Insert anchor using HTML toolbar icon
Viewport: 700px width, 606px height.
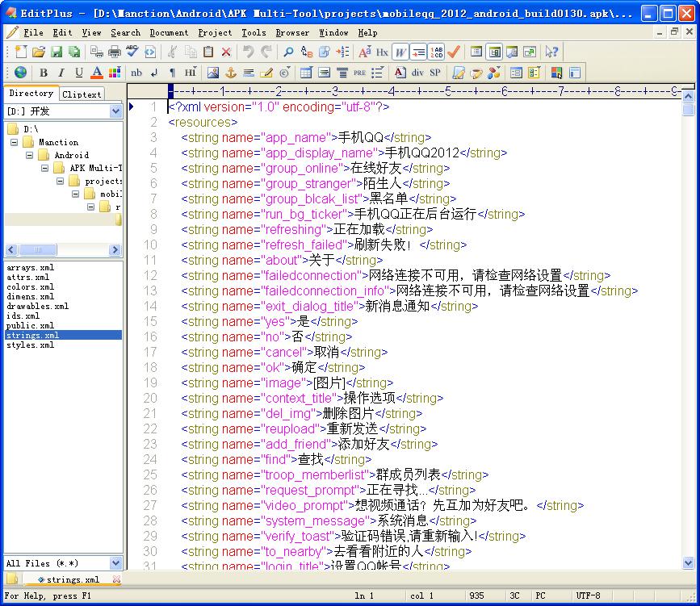pyautogui.click(x=230, y=73)
